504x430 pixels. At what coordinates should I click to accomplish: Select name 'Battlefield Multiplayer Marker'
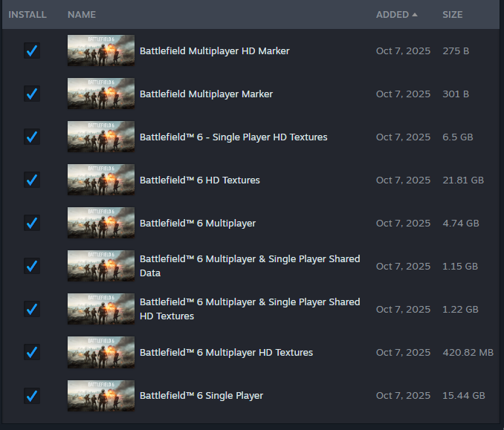click(x=206, y=94)
